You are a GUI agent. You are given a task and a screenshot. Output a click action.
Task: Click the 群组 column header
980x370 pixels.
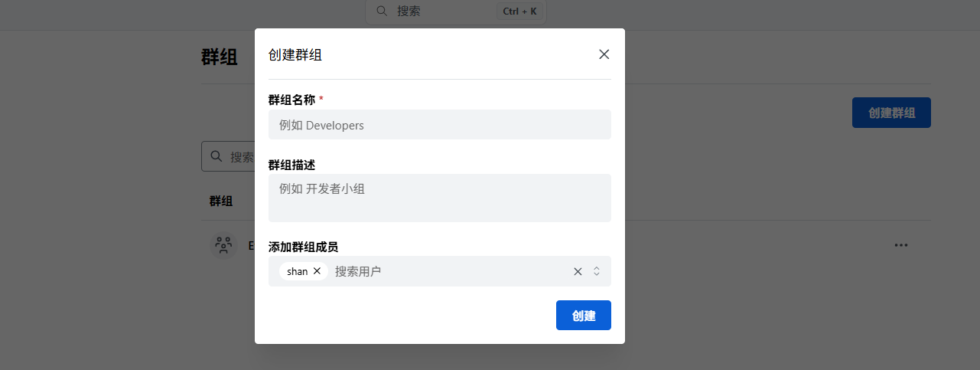[221, 201]
